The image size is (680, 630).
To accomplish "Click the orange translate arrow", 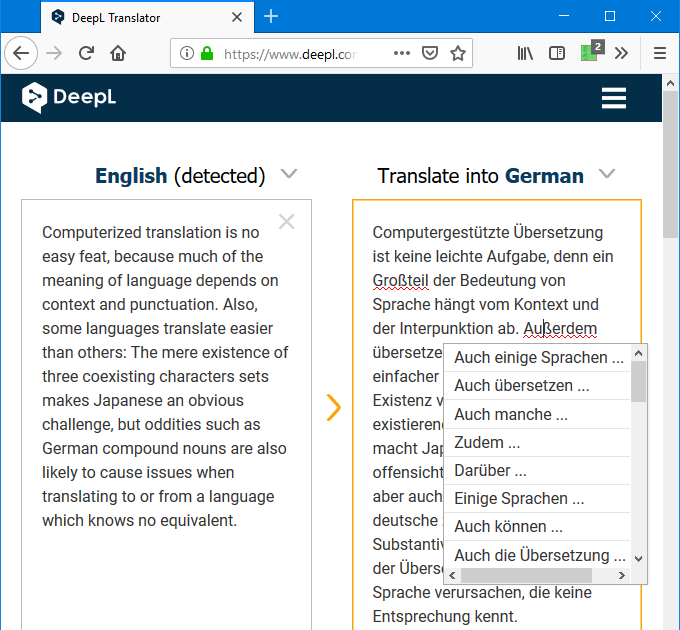I will (333, 408).
